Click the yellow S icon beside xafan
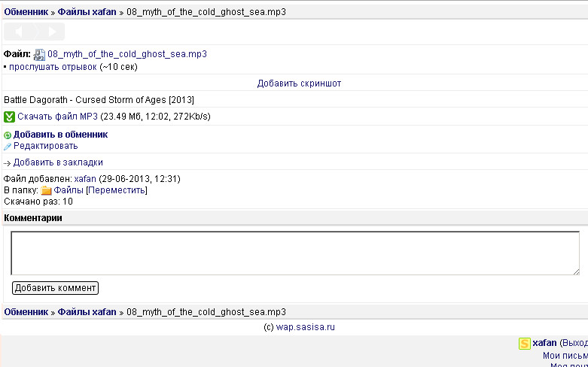The width and height of the screenshot is (588, 367). (524, 344)
